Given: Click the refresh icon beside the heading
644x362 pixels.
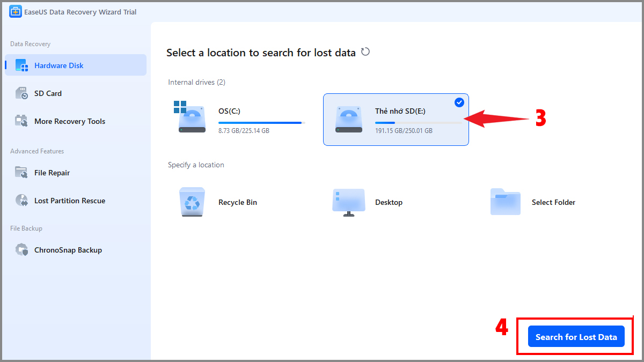Looking at the screenshot, I should [365, 52].
